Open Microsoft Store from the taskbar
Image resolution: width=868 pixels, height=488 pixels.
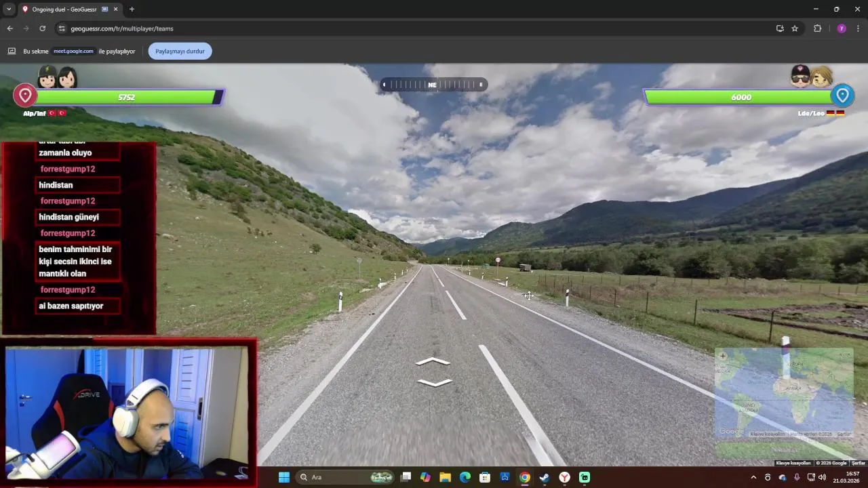pyautogui.click(x=485, y=477)
